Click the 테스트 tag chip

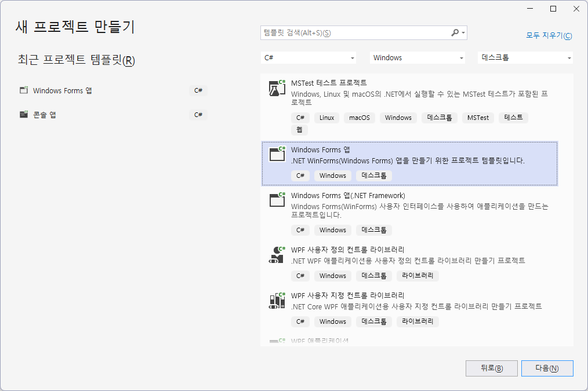click(x=513, y=118)
